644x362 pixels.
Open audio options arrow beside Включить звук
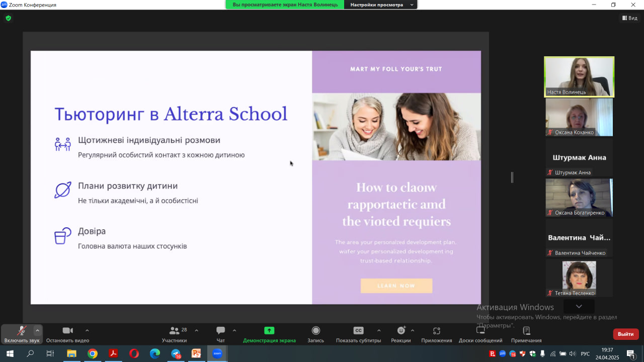[37, 330]
